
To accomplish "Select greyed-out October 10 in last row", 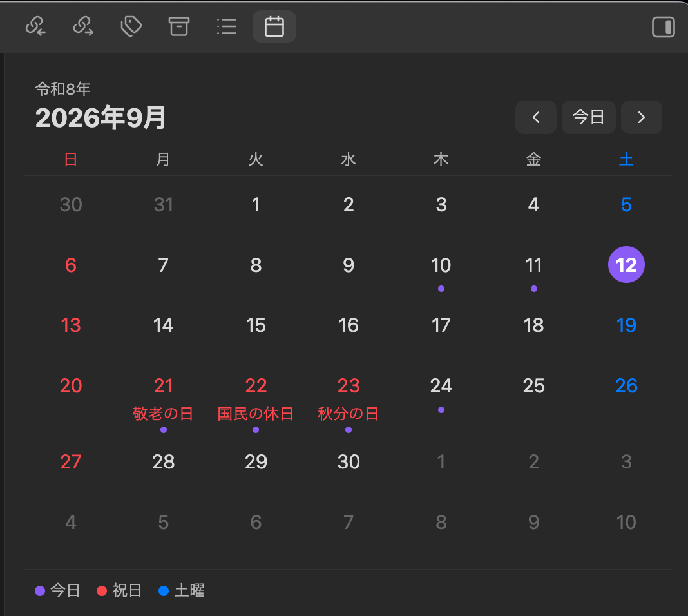I will click(626, 522).
